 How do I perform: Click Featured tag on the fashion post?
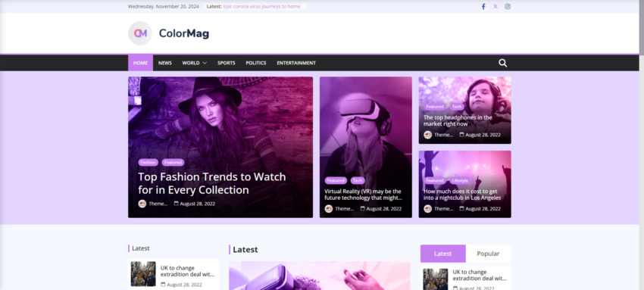(x=173, y=163)
